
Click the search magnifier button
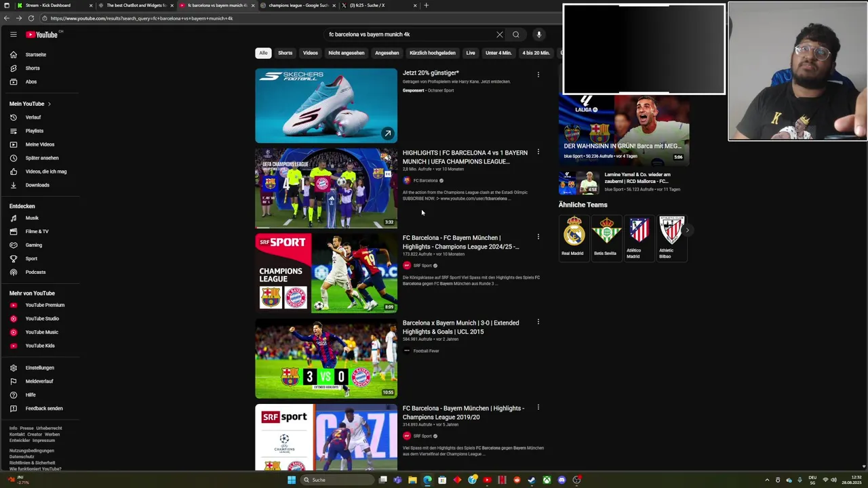click(x=516, y=35)
